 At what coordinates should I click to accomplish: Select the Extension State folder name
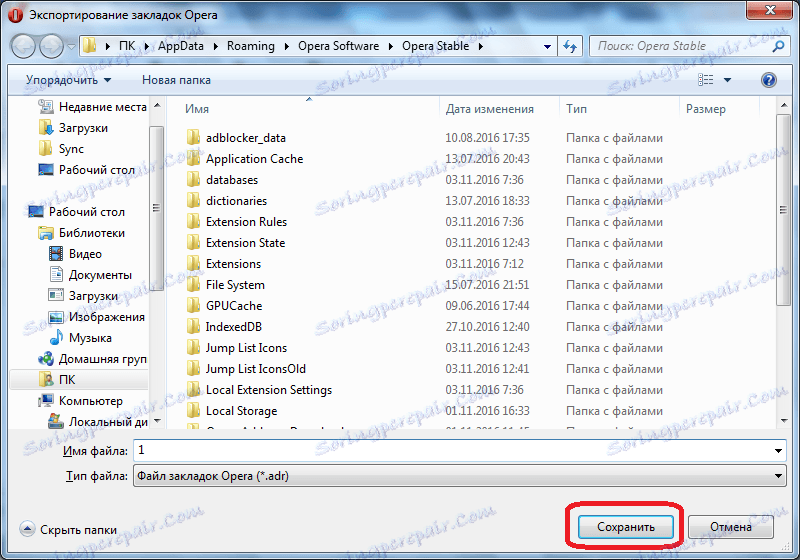click(245, 243)
